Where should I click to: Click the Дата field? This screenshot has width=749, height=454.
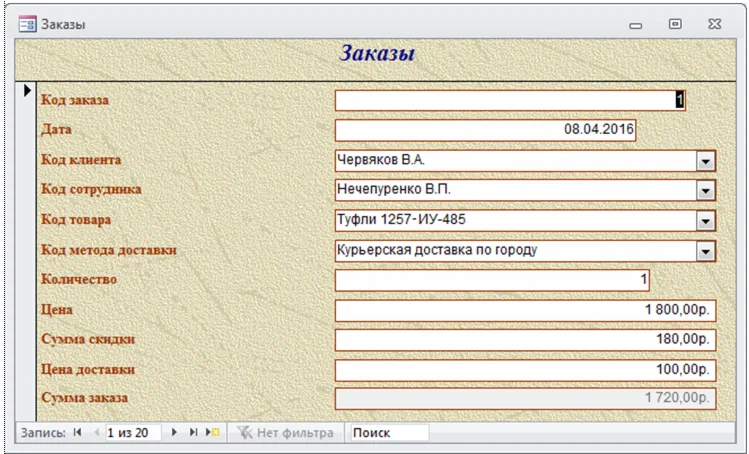pyautogui.click(x=485, y=130)
